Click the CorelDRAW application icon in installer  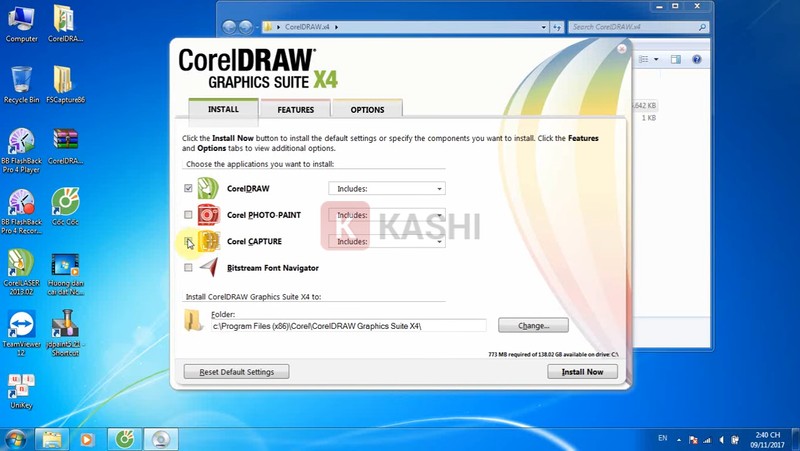[x=208, y=188]
